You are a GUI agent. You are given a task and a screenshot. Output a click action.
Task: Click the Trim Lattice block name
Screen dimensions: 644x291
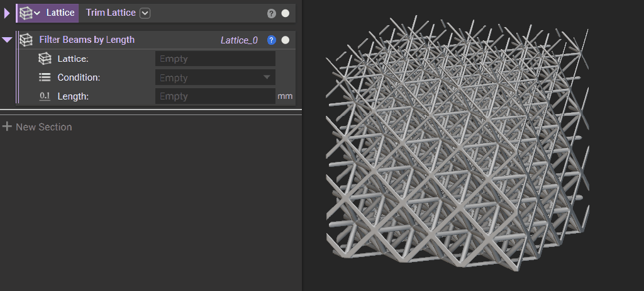pos(111,13)
